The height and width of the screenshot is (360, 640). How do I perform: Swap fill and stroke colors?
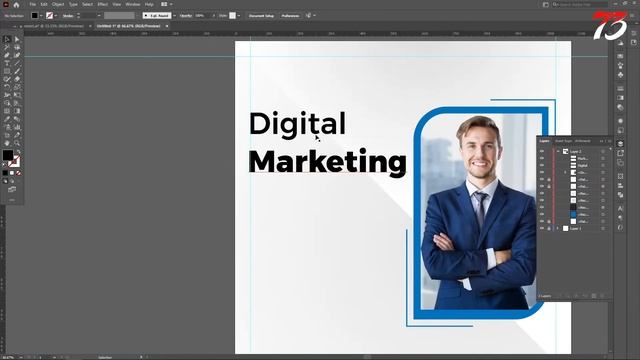pos(18,151)
